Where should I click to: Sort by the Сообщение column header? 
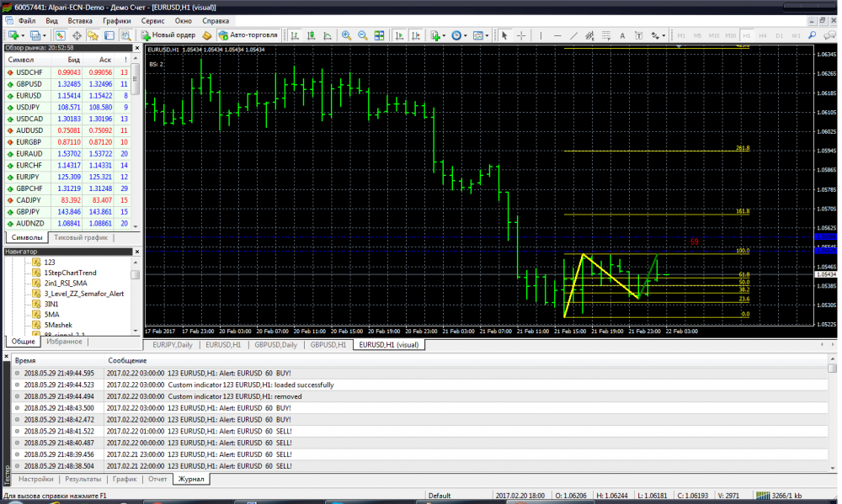coord(127,361)
